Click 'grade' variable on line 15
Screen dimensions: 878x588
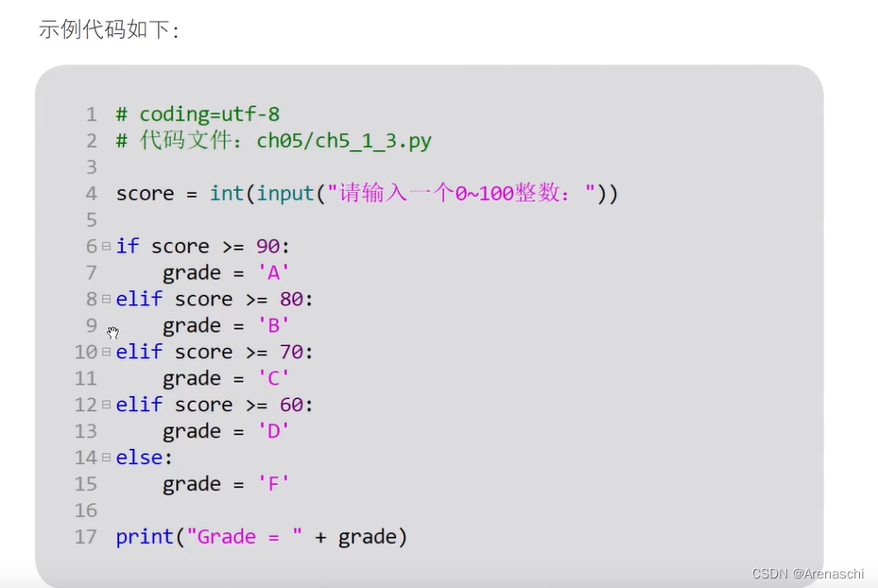pos(192,484)
